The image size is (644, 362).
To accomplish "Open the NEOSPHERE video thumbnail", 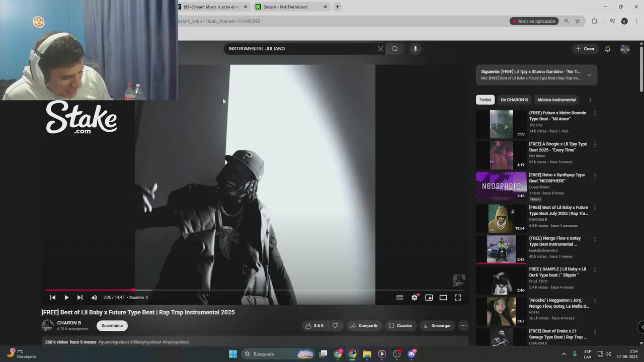I will point(501,186).
